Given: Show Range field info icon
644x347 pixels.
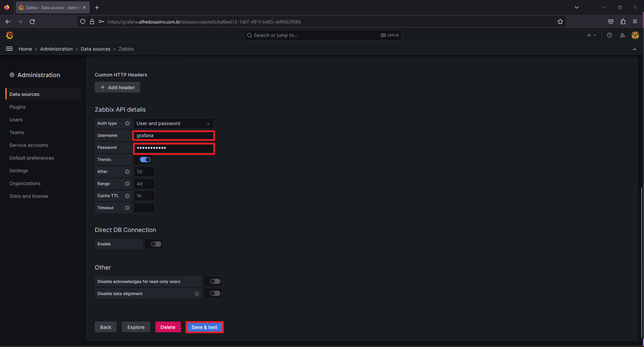Looking at the screenshot, I should (x=127, y=184).
